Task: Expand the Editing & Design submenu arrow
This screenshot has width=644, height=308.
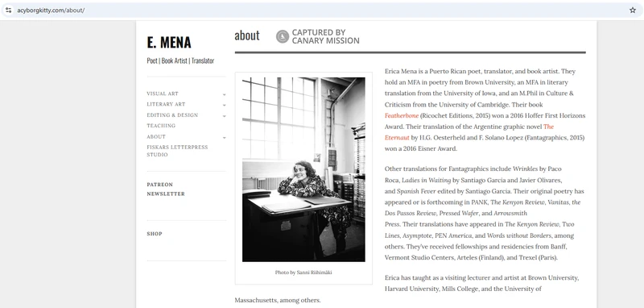Action: click(225, 116)
